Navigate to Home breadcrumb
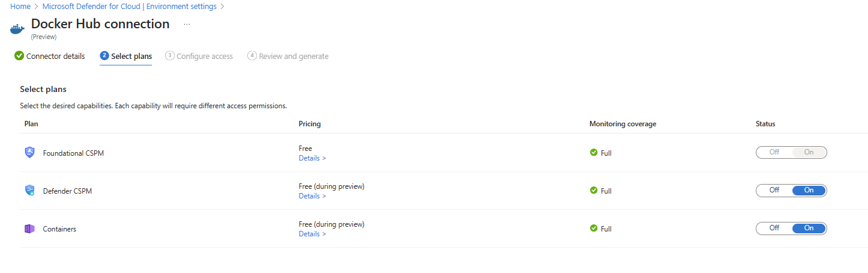Screen dimensions: 868x273 pos(20,6)
